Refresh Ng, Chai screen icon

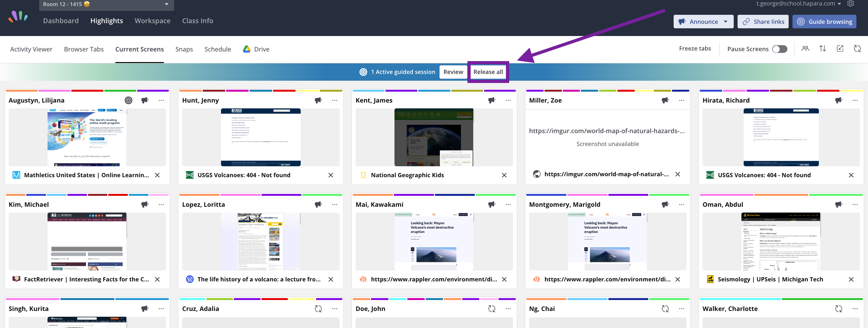click(665, 309)
